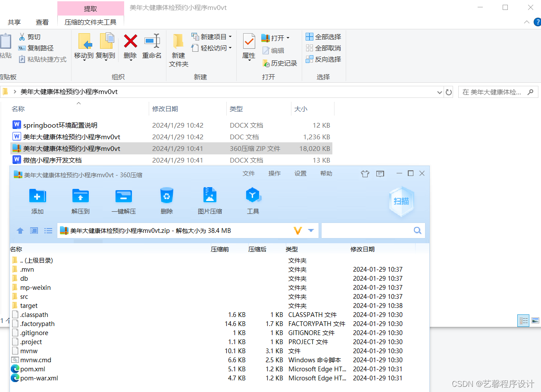Click Invert Selection (反向选择) in ribbon
The image size is (541, 392).
[x=323, y=59]
